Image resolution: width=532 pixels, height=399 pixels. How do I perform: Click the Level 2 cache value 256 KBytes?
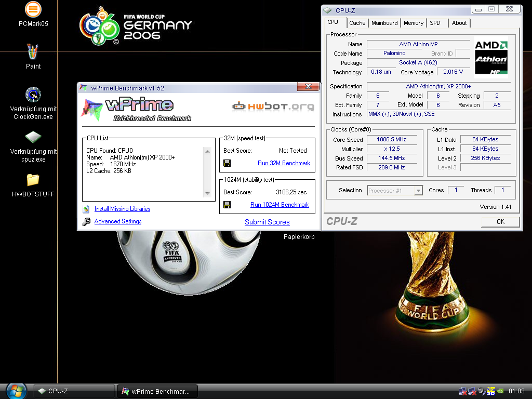coord(485,158)
